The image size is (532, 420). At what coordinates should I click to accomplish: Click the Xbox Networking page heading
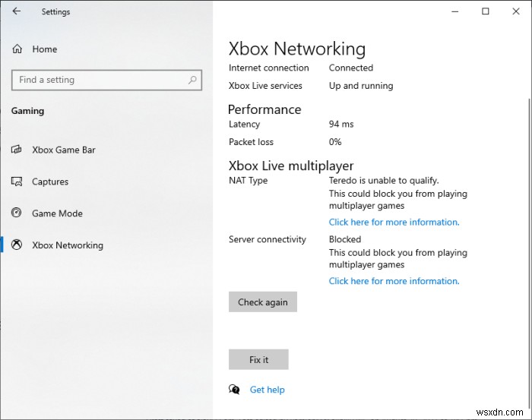297,49
